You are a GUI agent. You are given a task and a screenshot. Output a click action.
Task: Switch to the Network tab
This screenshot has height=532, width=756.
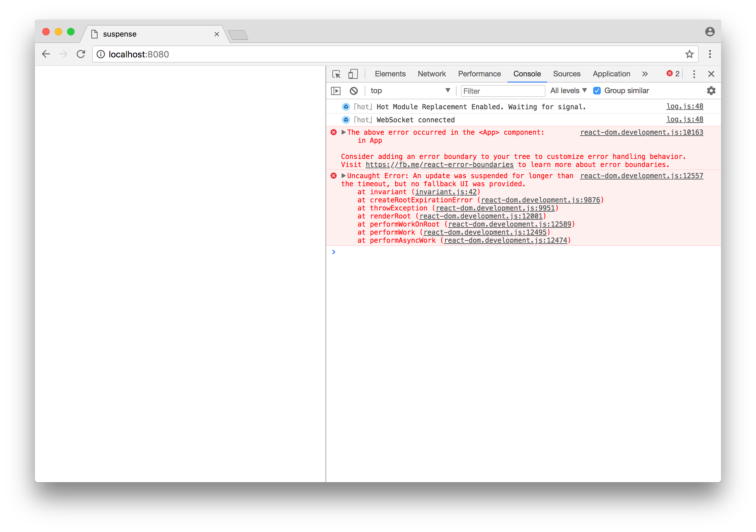pyautogui.click(x=431, y=74)
